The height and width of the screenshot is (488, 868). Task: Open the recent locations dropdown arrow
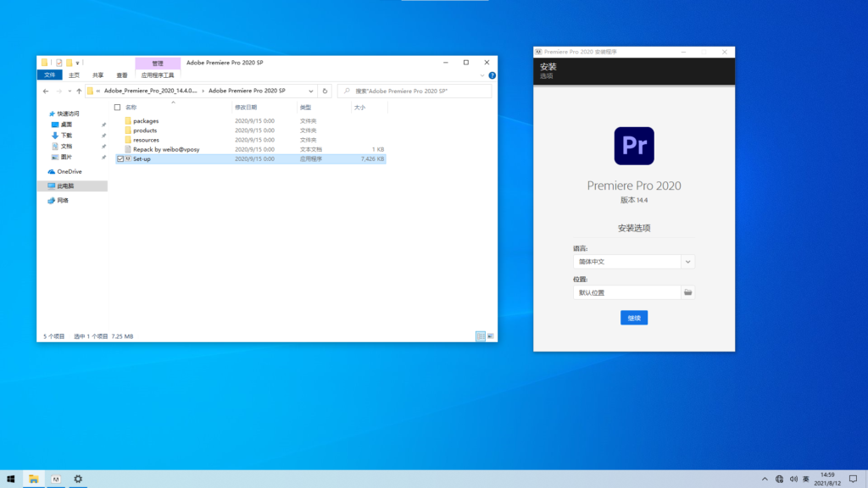click(x=70, y=91)
